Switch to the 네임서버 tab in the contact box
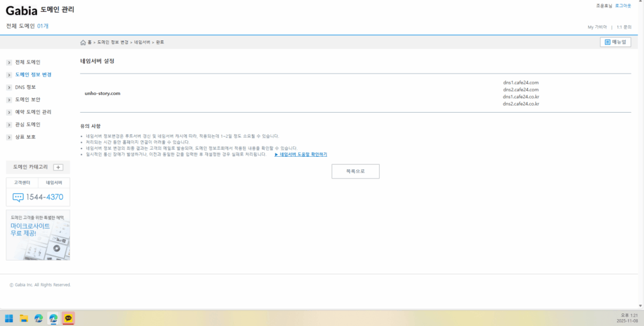The image size is (644, 326). coord(54,183)
